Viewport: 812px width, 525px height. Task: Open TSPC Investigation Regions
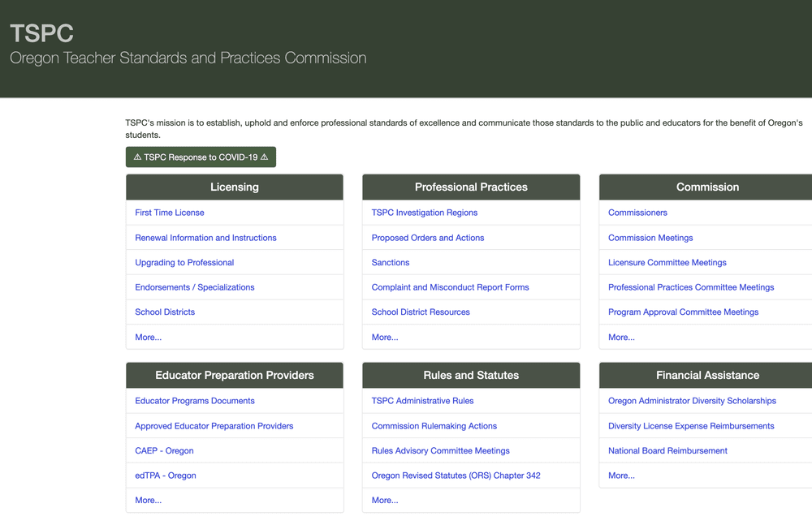point(424,213)
